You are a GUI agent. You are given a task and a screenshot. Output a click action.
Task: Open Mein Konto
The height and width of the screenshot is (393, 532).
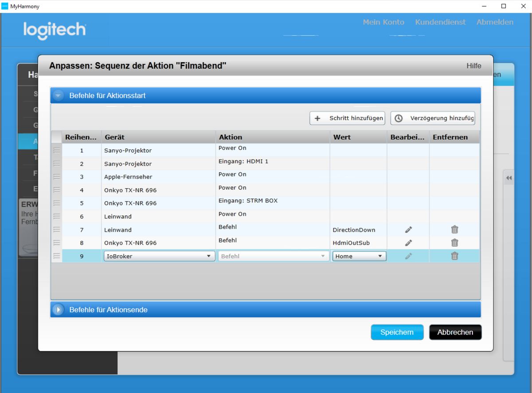tap(383, 22)
